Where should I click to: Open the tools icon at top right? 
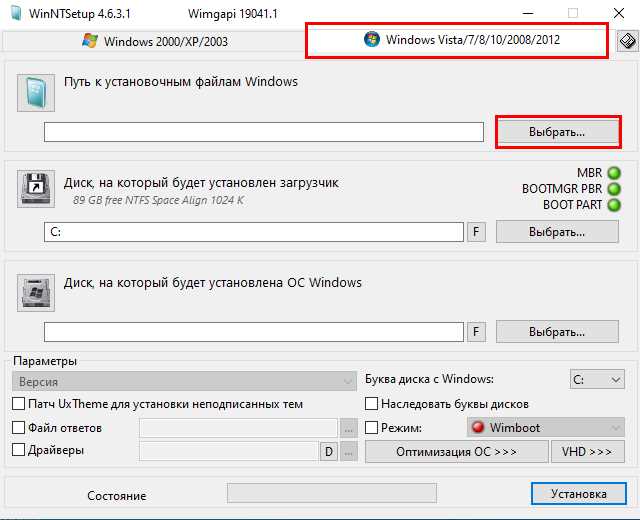[627, 41]
